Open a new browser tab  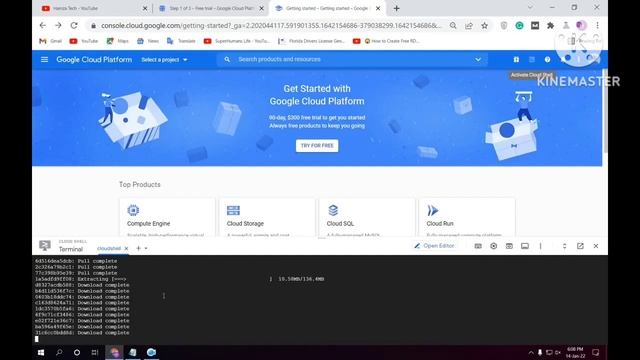396,8
